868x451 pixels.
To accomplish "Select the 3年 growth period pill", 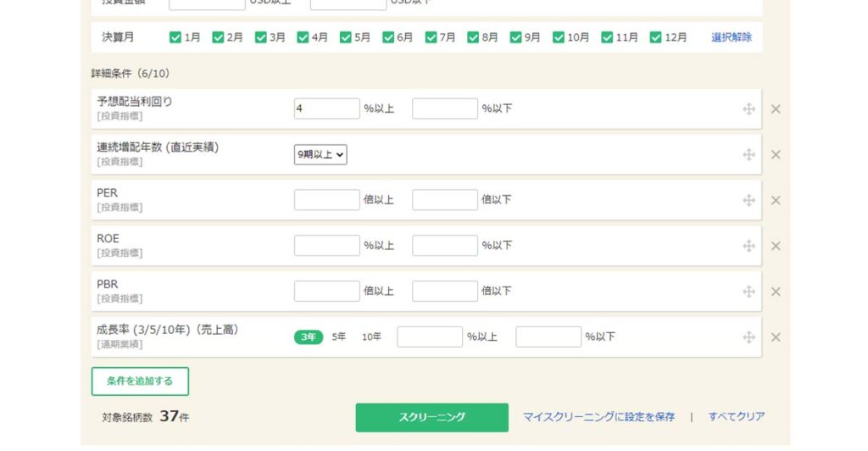I will [x=309, y=337].
